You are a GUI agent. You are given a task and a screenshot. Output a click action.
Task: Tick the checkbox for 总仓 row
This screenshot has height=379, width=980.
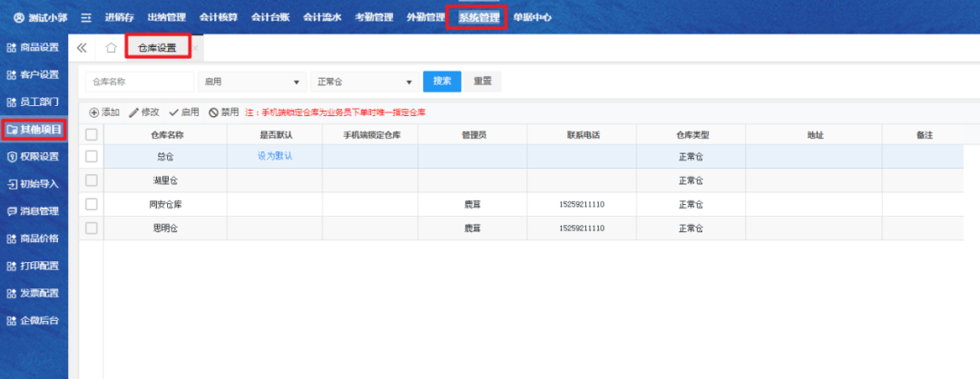[91, 156]
